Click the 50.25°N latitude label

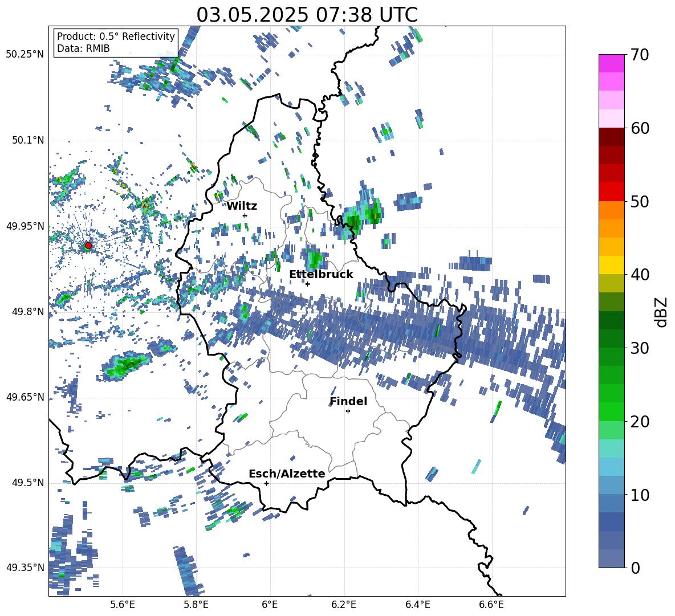click(25, 55)
